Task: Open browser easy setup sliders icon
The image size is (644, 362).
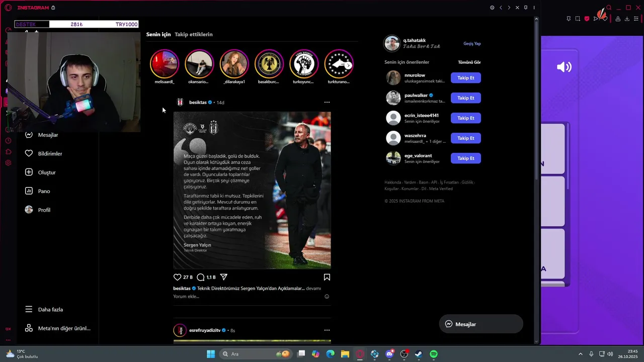Action: [637, 19]
